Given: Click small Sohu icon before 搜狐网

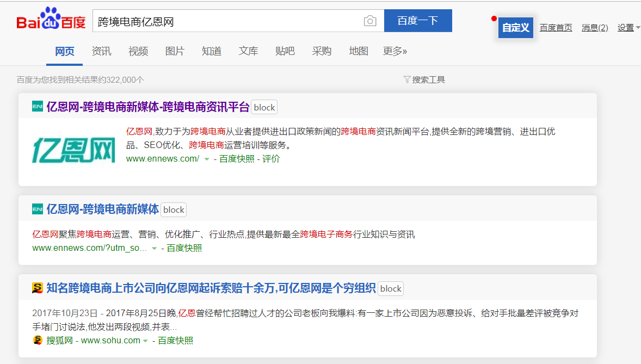Looking at the screenshot, I should 38,340.
